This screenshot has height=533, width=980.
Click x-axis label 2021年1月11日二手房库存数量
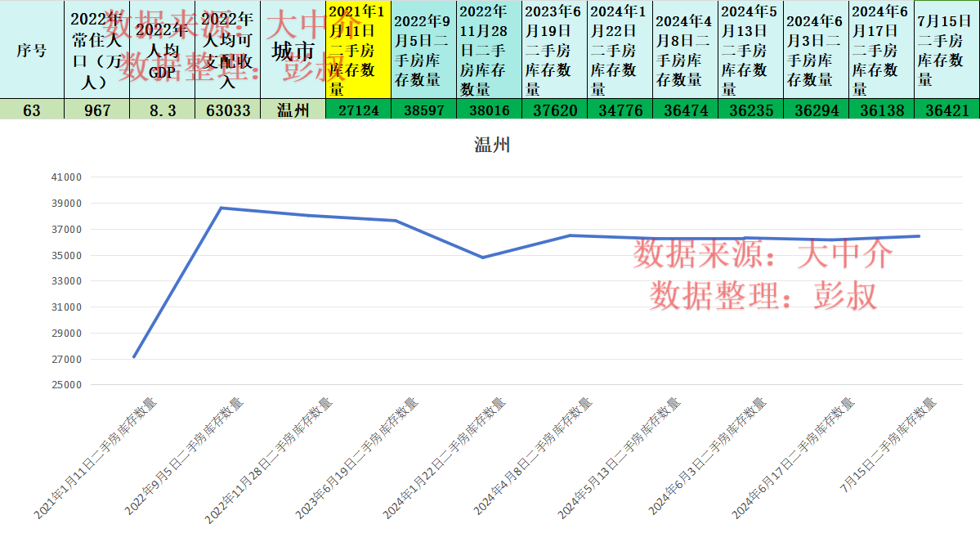coord(95,458)
